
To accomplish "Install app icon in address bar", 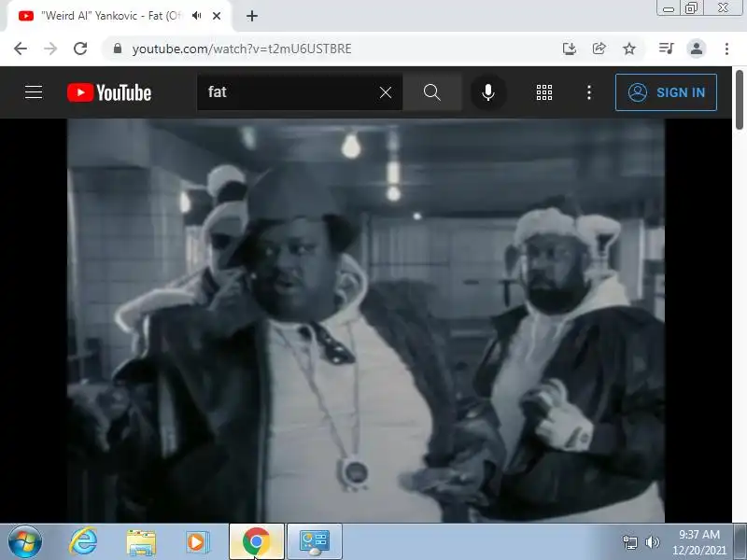I will coord(570,49).
